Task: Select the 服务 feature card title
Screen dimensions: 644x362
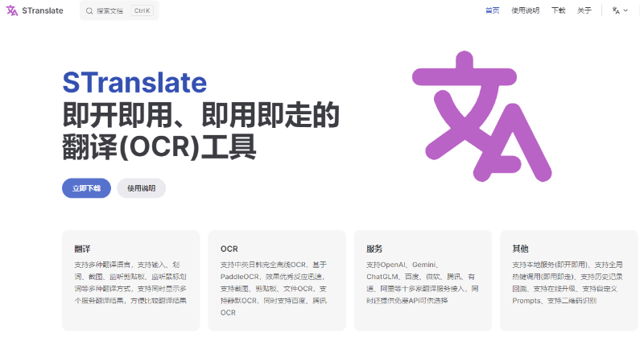Action: (x=374, y=249)
